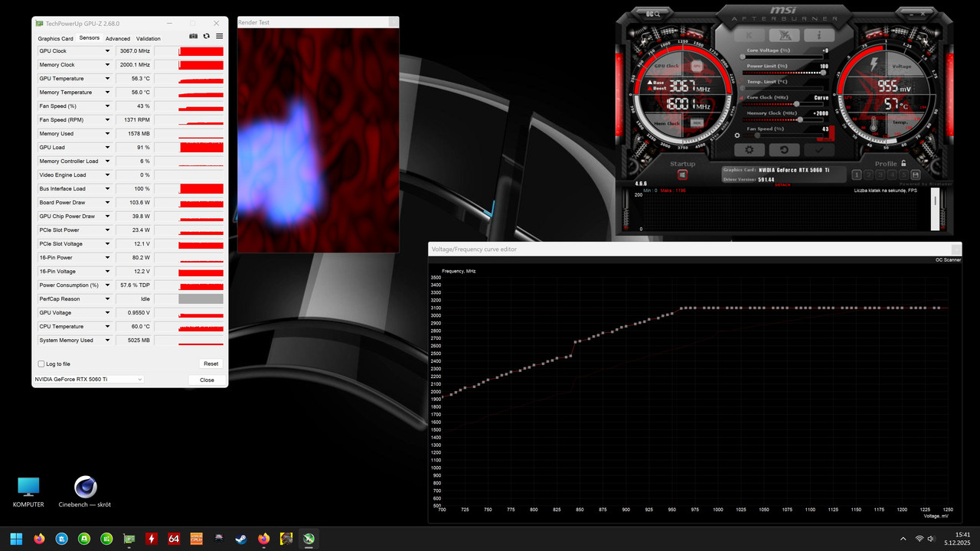Select Afterburner profile slot 5
The height and width of the screenshot is (551, 980).
[x=904, y=175]
